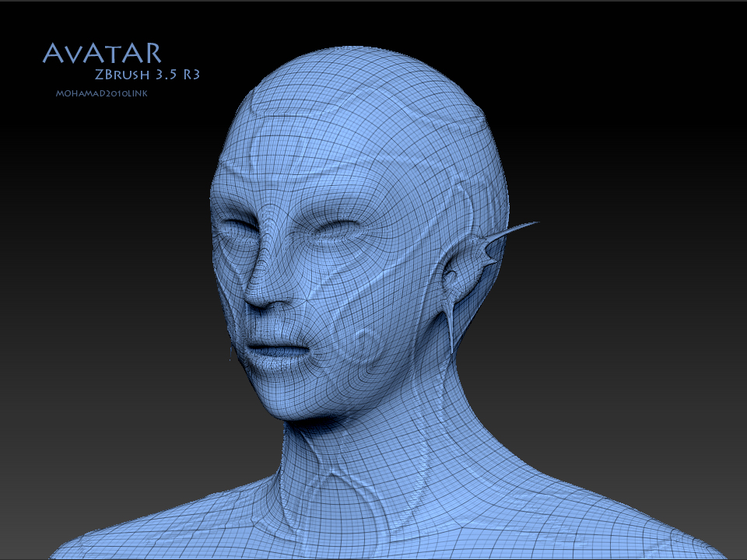Click the AvAtAR title text
This screenshot has width=747, height=560.
tap(101, 53)
